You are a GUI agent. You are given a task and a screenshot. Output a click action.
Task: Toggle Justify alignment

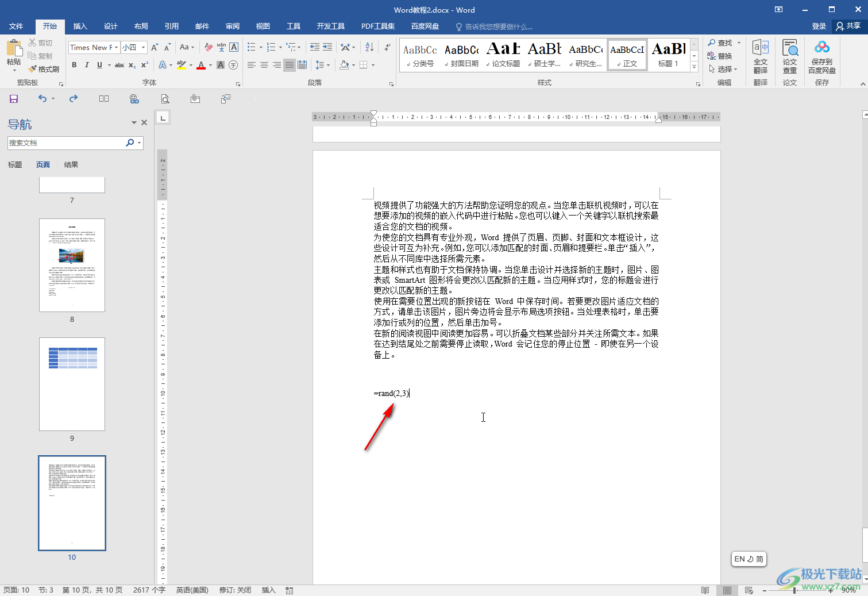[290, 65]
